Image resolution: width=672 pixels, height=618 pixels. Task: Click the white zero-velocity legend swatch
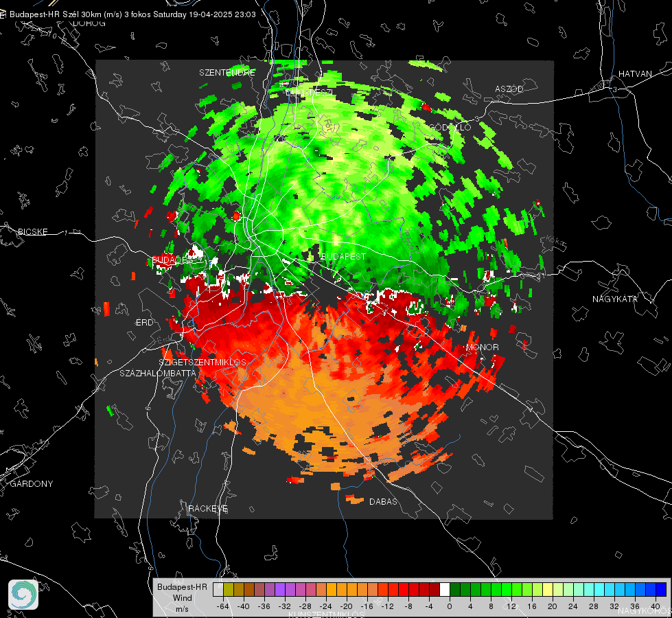click(x=445, y=590)
